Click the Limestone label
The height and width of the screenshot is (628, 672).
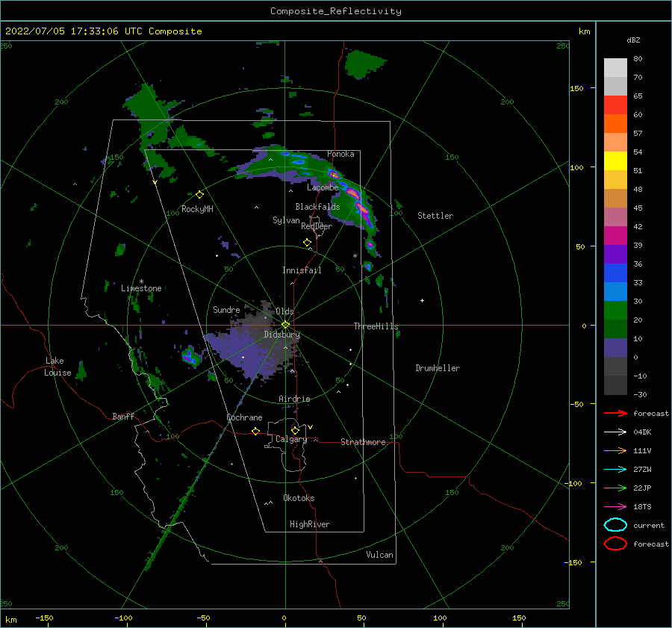(x=141, y=288)
